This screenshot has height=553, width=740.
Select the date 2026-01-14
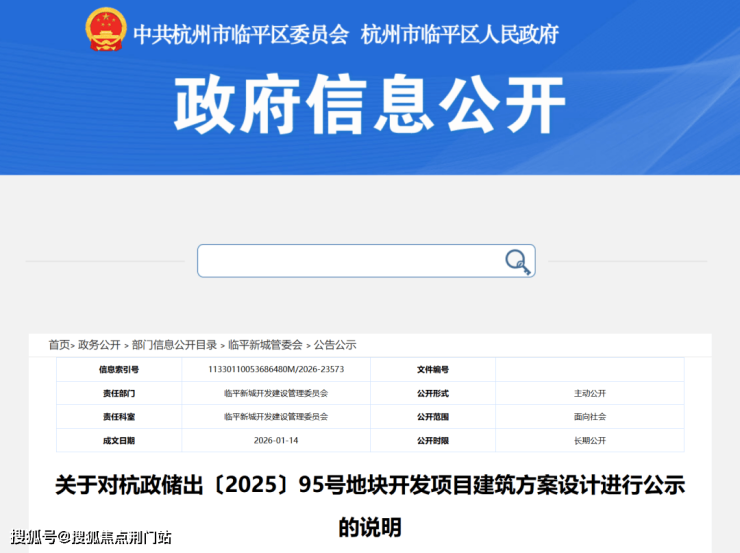point(276,440)
